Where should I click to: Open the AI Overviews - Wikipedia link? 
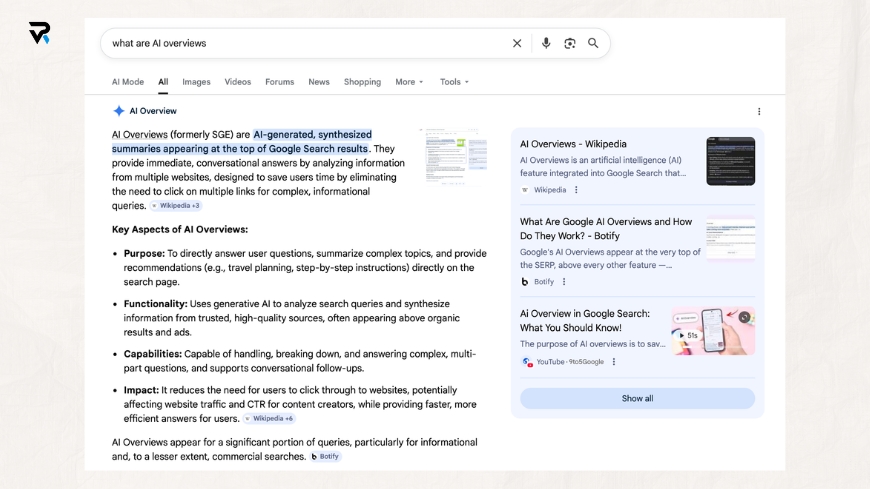coord(573,144)
